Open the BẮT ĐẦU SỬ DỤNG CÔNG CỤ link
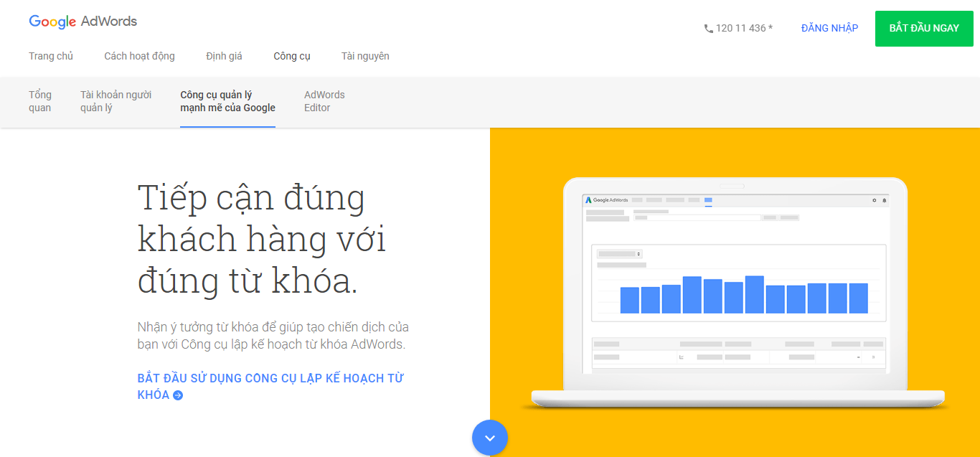Screen dimensions: 980x457 tap(270, 378)
